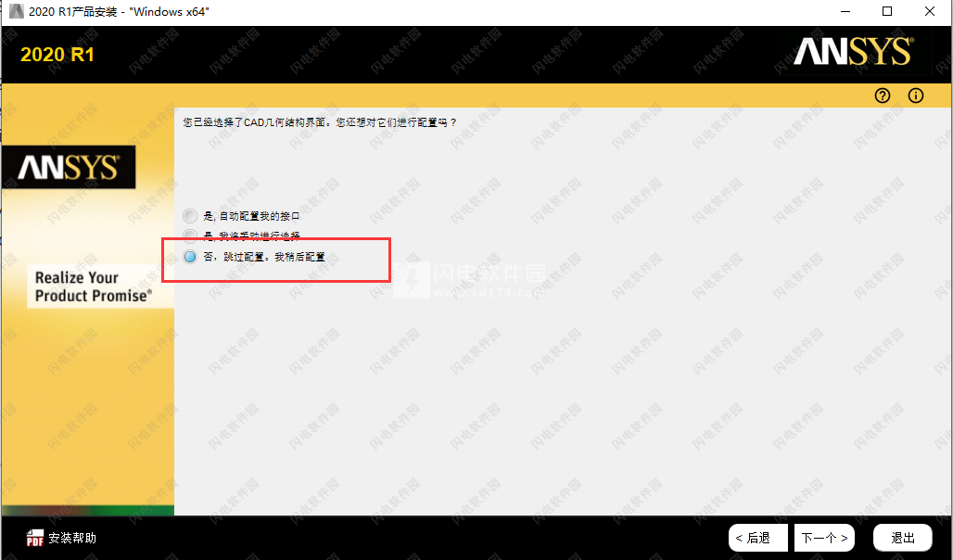Click the information circle icon
Screen dimensions: 953x560
915,95
